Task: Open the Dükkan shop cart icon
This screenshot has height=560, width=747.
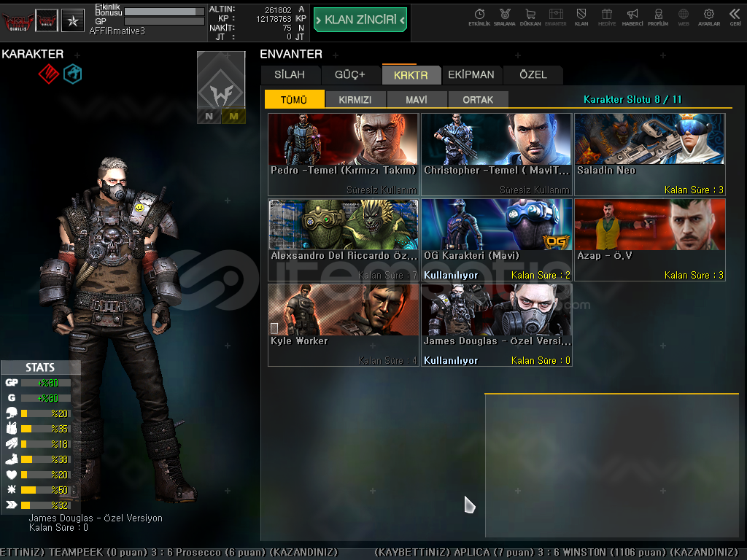Action: [x=530, y=17]
